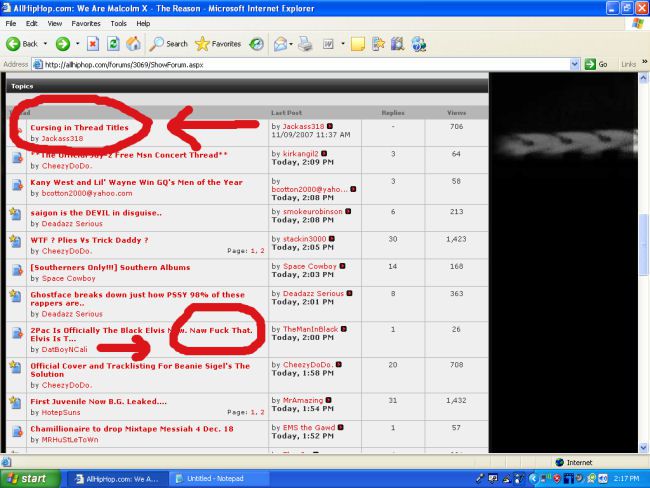Open thread author DatBoyNCali profile

point(64,350)
